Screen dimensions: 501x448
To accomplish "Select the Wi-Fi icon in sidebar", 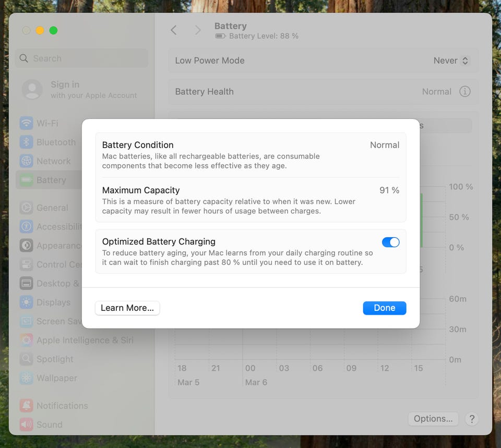I will [x=26, y=123].
